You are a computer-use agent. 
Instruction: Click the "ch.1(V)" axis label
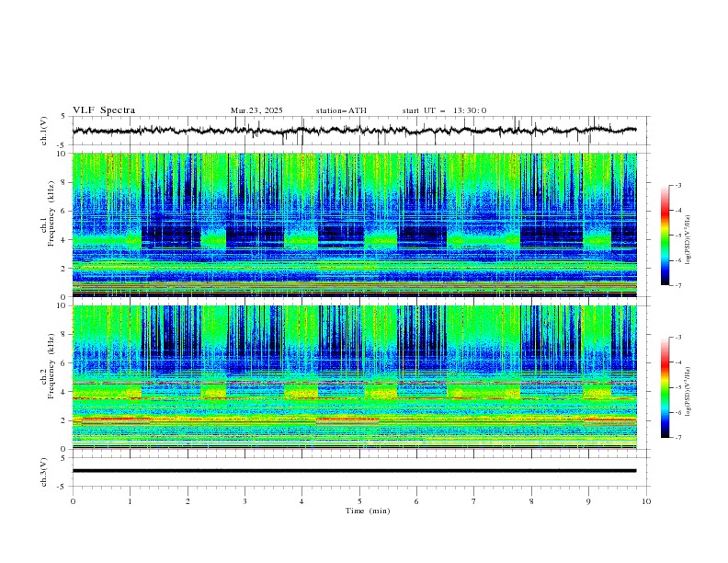click(44, 131)
